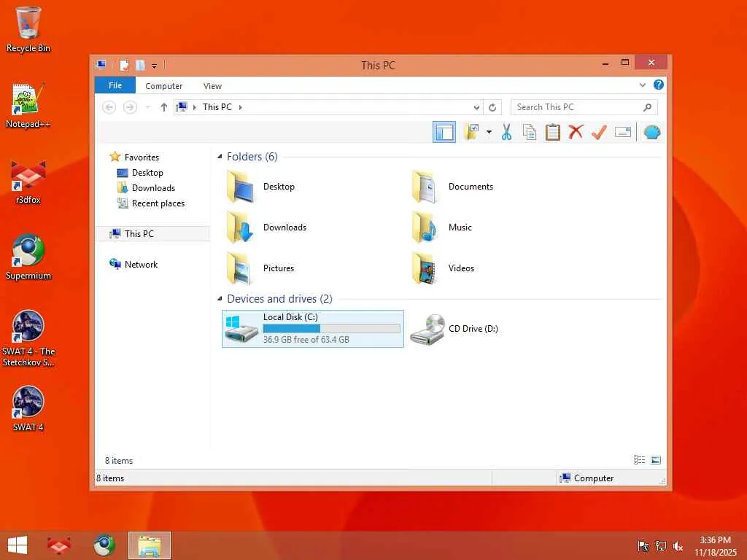Click the Up one level arrow
The image size is (747, 560).
click(x=164, y=107)
